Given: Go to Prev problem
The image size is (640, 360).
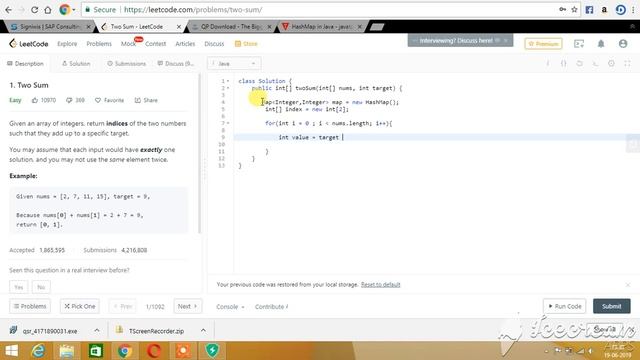Looking at the screenshot, I should point(123,306).
